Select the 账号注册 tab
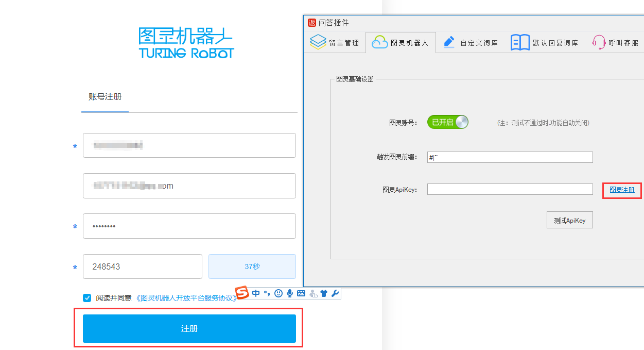The width and height of the screenshot is (644, 350). pyautogui.click(x=105, y=97)
